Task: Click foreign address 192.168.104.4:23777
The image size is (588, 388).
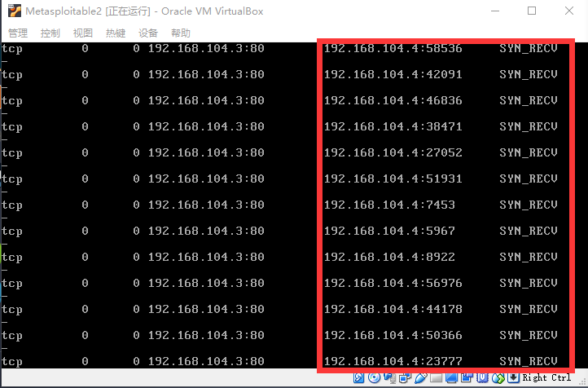Action: pyautogui.click(x=393, y=361)
